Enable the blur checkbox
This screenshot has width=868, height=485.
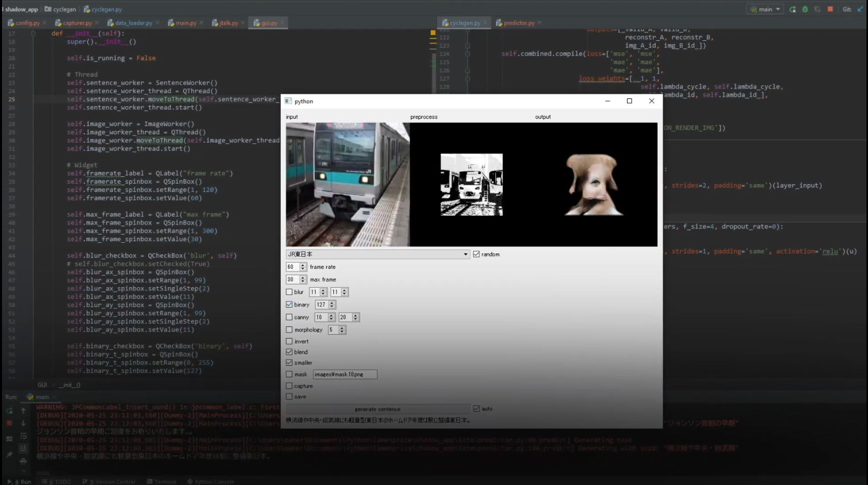tap(290, 292)
